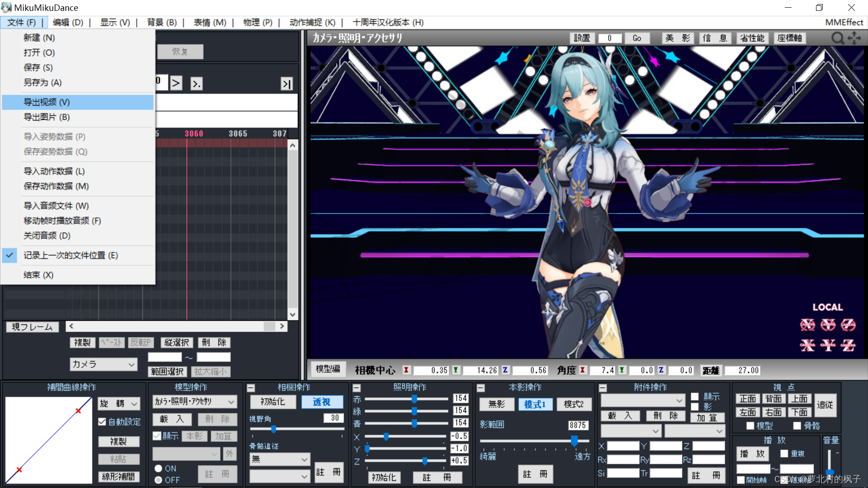
Task: Open the accessory list dropdown in 附件操作
Action: pos(642,400)
